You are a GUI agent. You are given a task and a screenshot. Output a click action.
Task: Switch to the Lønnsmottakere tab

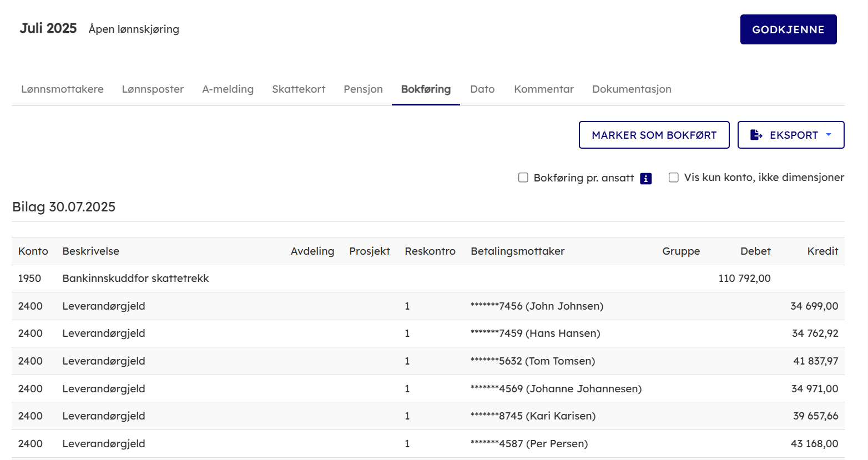pyautogui.click(x=62, y=89)
